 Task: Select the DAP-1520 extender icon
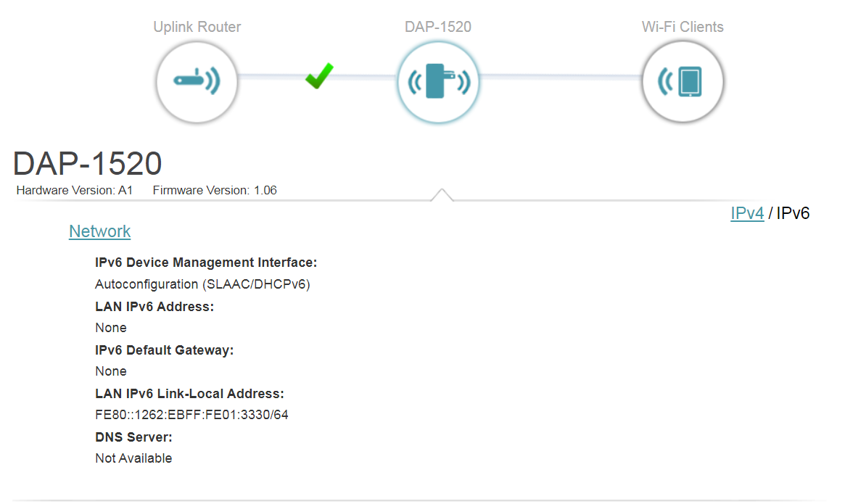[438, 82]
